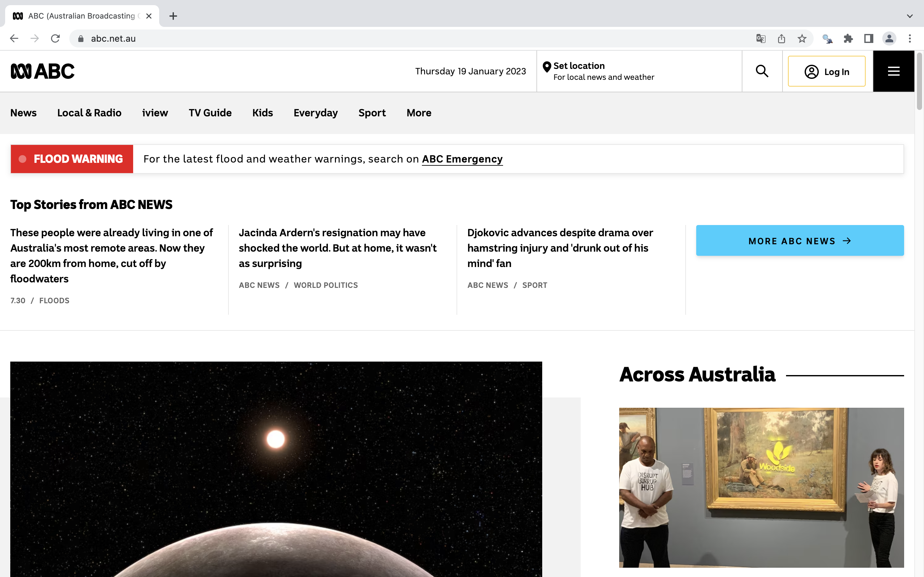Open the search magnifier icon

click(762, 71)
